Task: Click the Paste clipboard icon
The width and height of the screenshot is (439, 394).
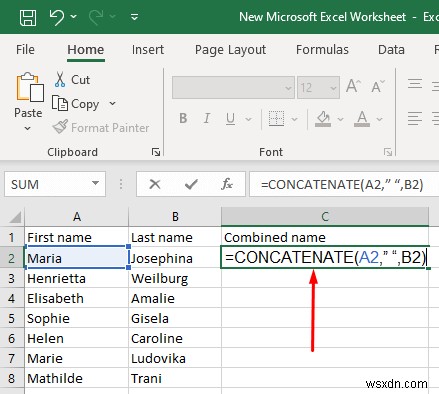Action: tap(30, 87)
